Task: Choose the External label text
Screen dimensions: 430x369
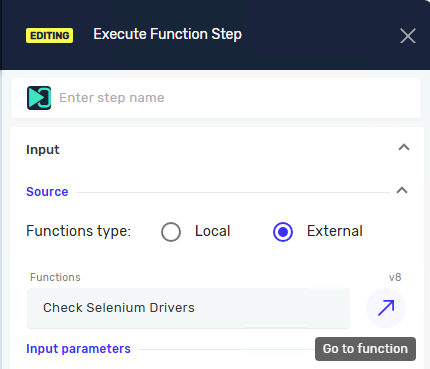Action: click(335, 231)
